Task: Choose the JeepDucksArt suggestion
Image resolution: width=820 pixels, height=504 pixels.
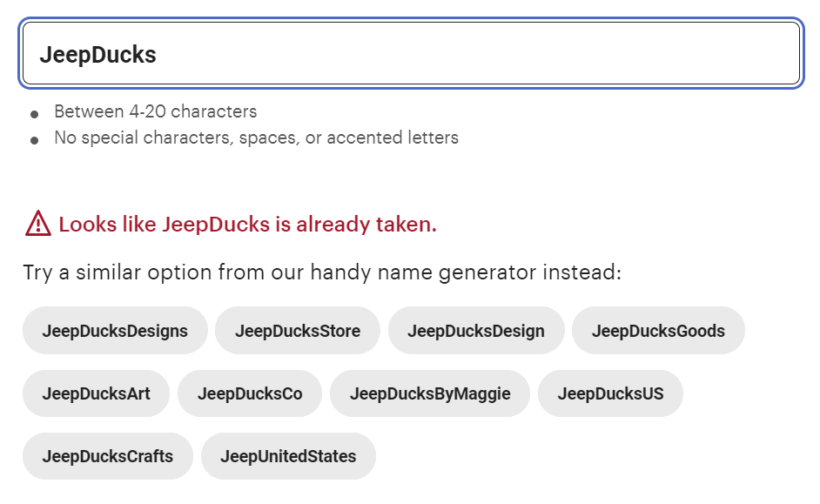Action: (x=96, y=393)
